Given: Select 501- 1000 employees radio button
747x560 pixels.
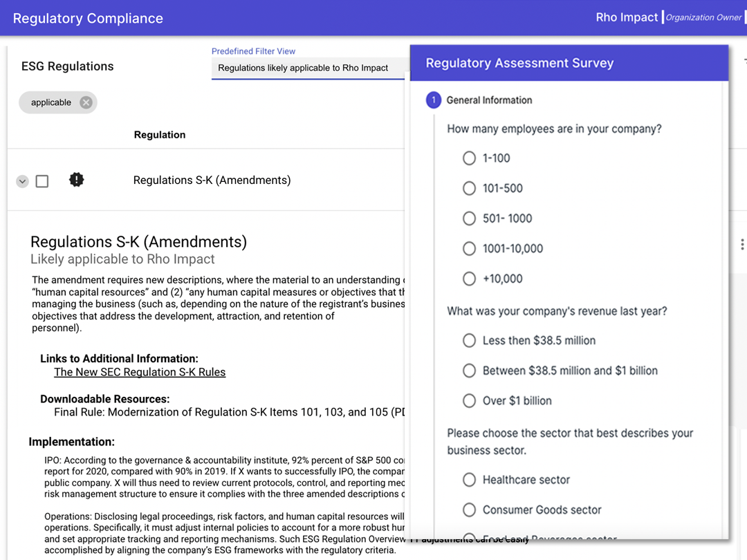Looking at the screenshot, I should [469, 218].
